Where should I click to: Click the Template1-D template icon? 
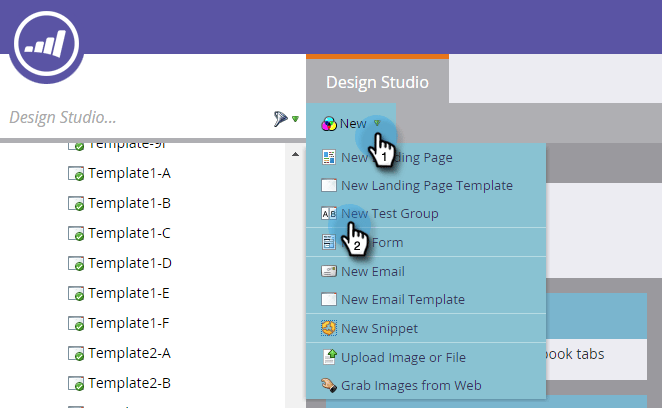click(x=76, y=264)
